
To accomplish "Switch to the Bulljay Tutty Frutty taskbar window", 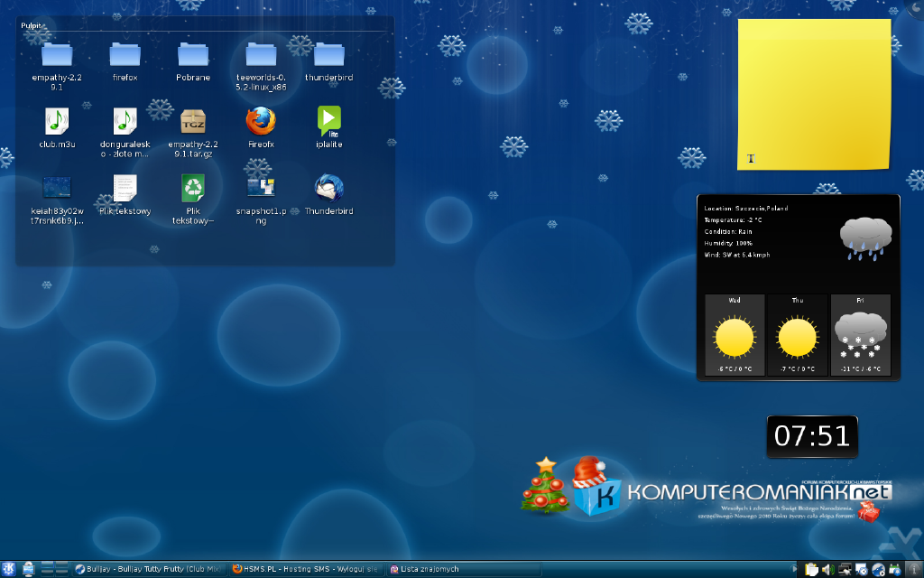I will tap(149, 569).
